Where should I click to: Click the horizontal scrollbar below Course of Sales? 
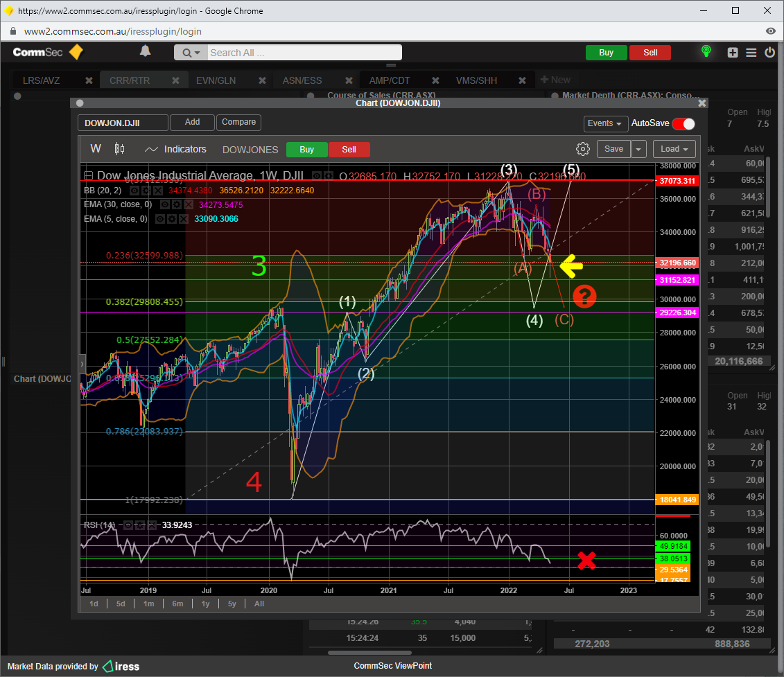[369, 653]
